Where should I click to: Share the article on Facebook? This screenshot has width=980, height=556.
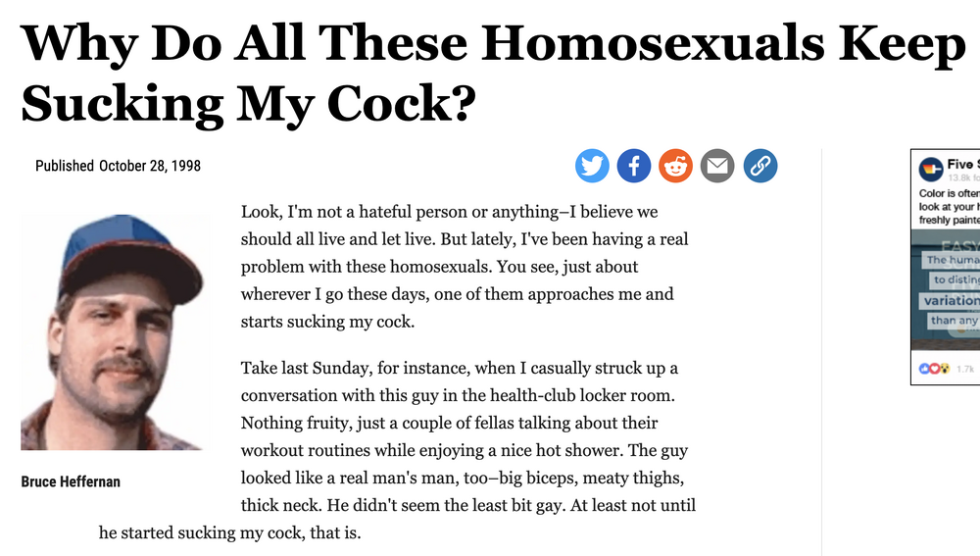click(x=634, y=166)
